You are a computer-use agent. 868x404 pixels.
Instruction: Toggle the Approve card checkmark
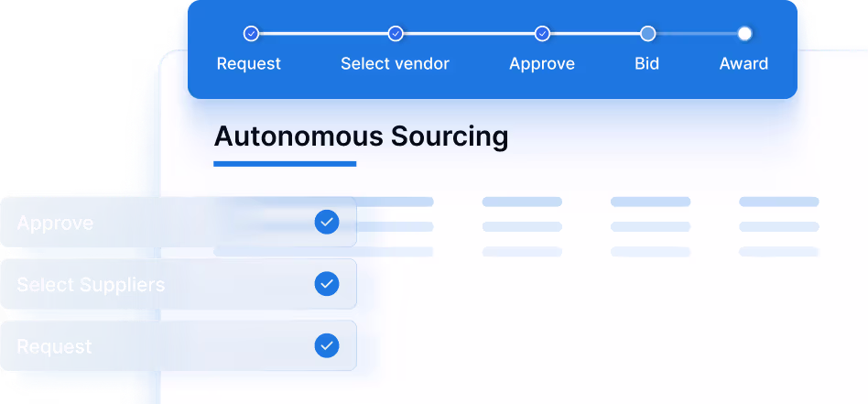click(x=327, y=222)
